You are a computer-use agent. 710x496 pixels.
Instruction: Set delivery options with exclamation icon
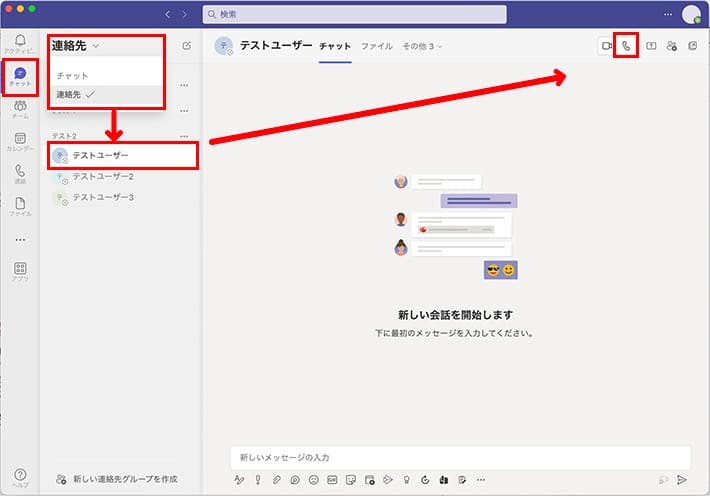258,480
